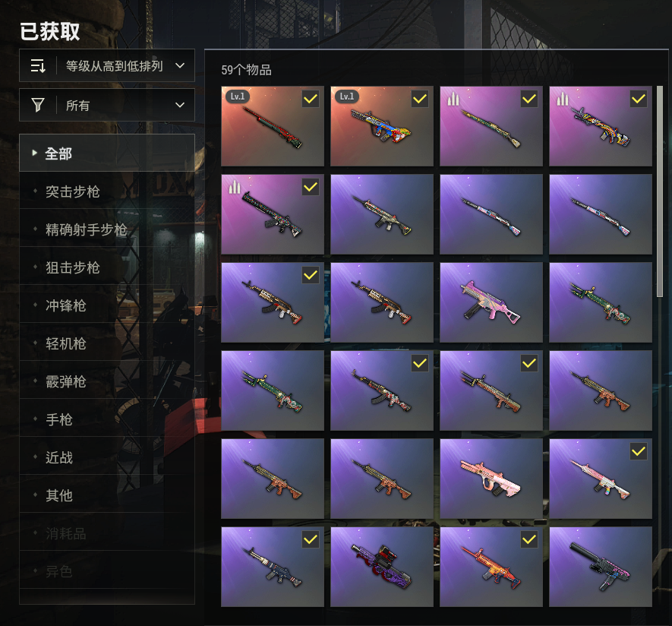The width and height of the screenshot is (672, 626).
Task: Toggle checkmark on the pink M16 skin
Action: pyautogui.click(x=639, y=451)
